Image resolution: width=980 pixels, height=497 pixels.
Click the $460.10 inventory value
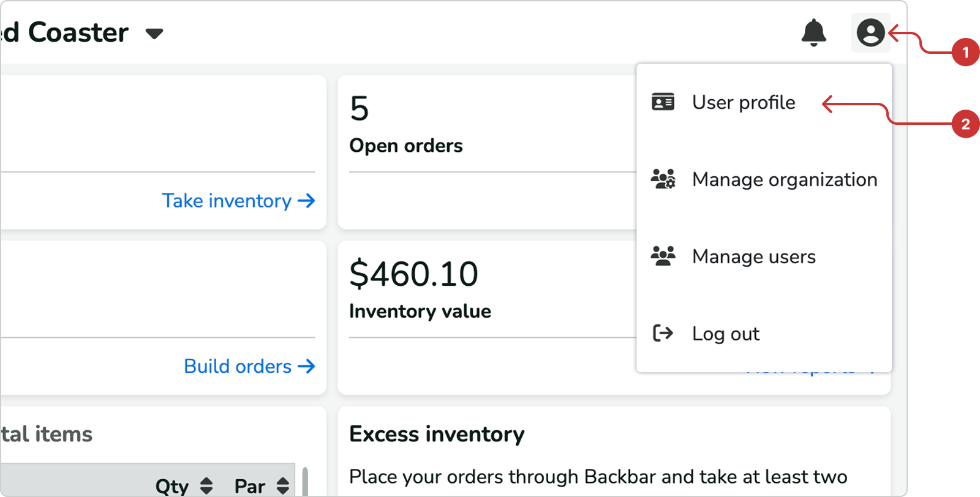(x=413, y=274)
